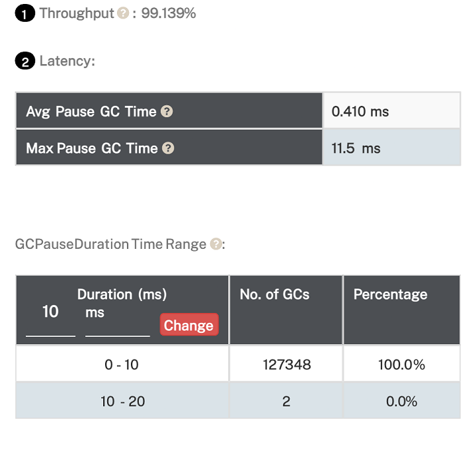Screen dimensions: 476x454
Task: Click the No. of GCs column header
Action: click(274, 295)
